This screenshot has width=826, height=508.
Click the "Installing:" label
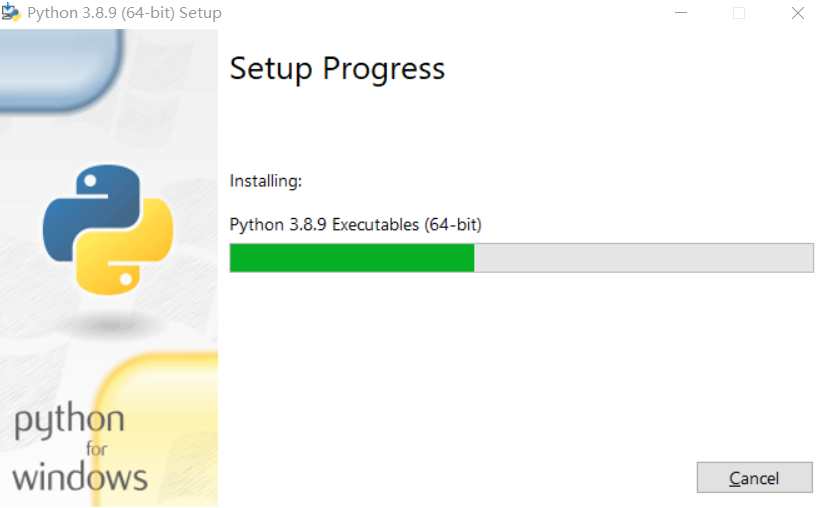click(x=265, y=181)
